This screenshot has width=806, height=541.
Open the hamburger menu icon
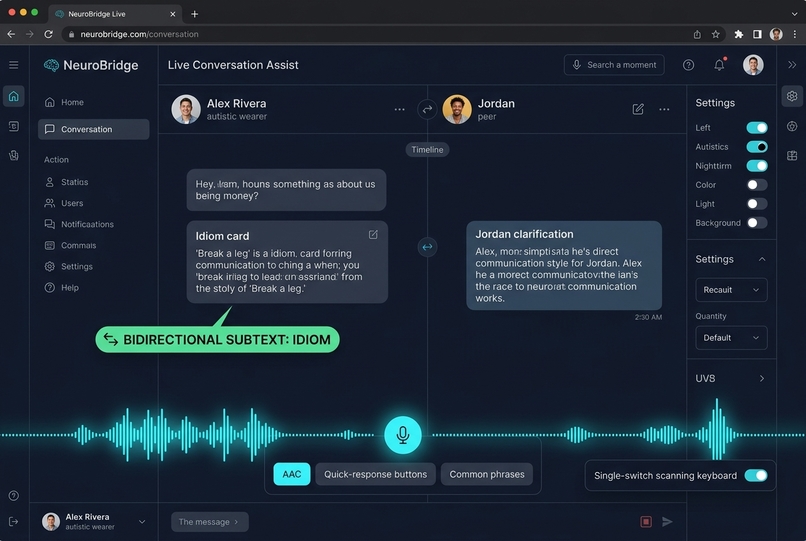tap(14, 65)
